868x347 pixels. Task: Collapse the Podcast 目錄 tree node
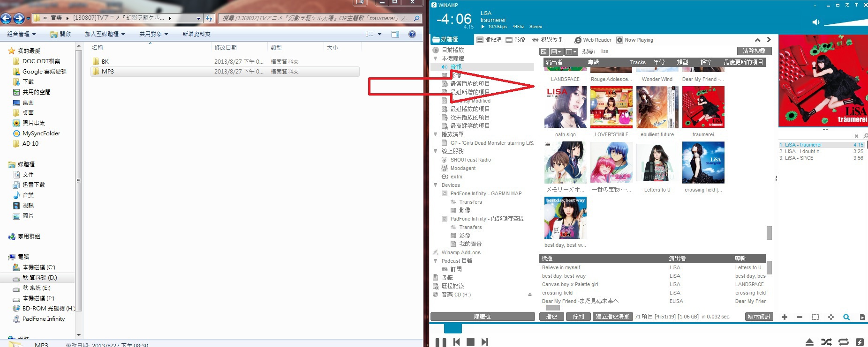tap(436, 261)
